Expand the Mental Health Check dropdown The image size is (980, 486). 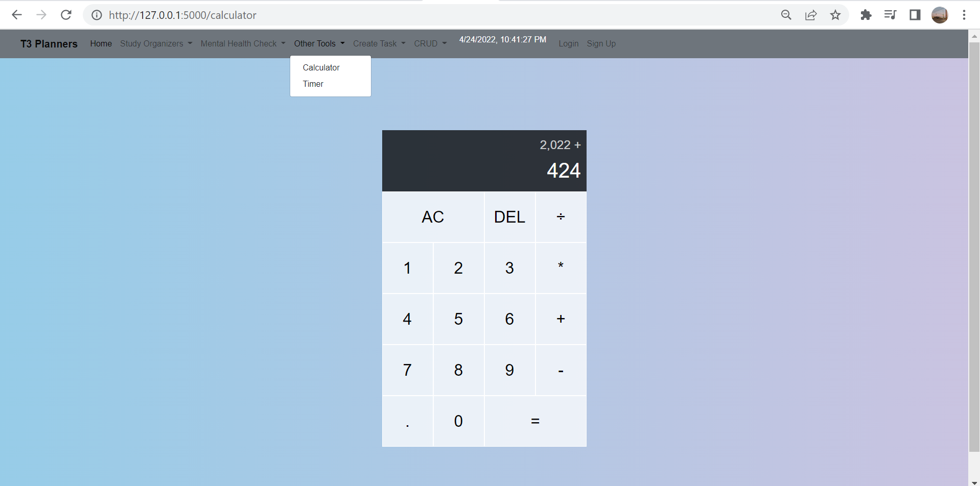[243, 44]
